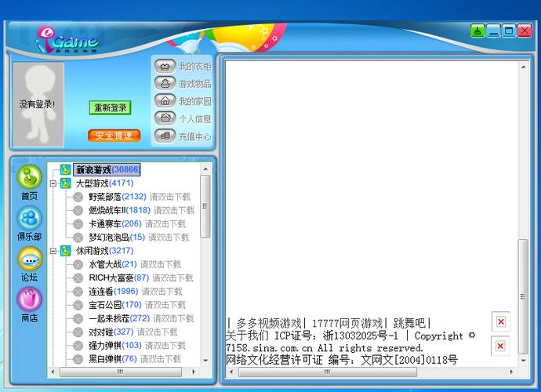Click the green icon left of minimize

pyautogui.click(x=477, y=31)
